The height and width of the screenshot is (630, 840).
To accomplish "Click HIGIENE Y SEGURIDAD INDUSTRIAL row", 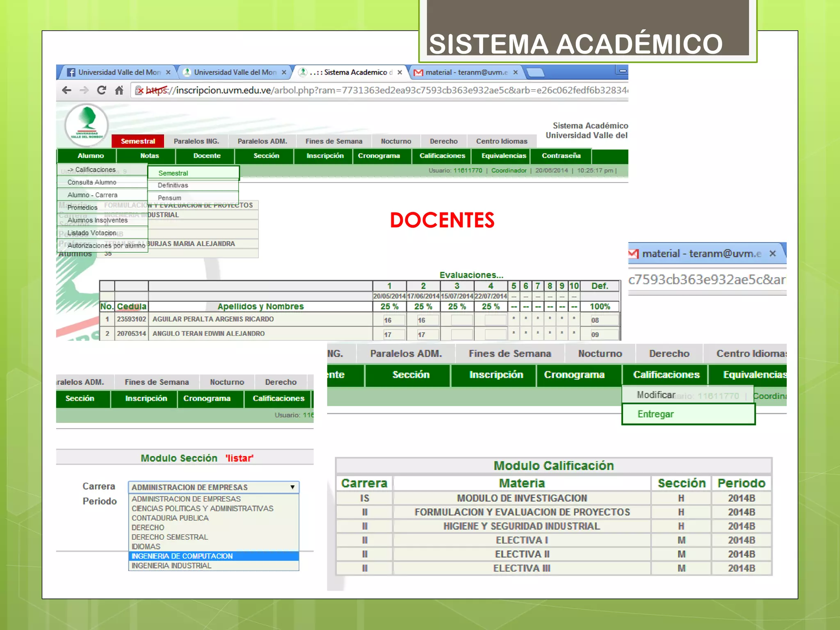I will pyautogui.click(x=554, y=526).
